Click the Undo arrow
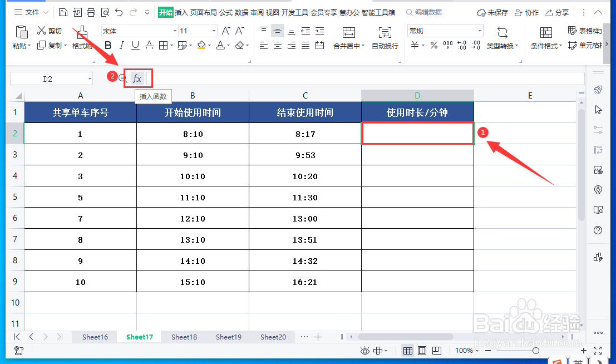This screenshot has width=616, height=364. (x=119, y=12)
